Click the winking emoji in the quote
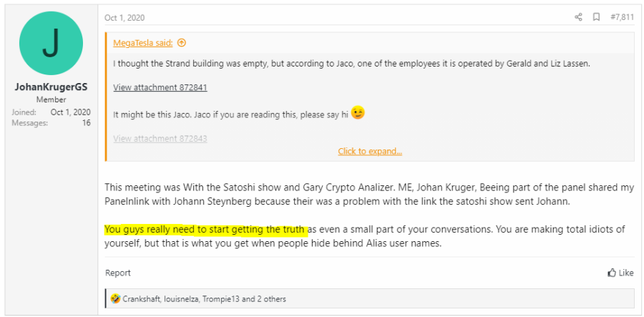The width and height of the screenshot is (644, 317). coord(357,113)
